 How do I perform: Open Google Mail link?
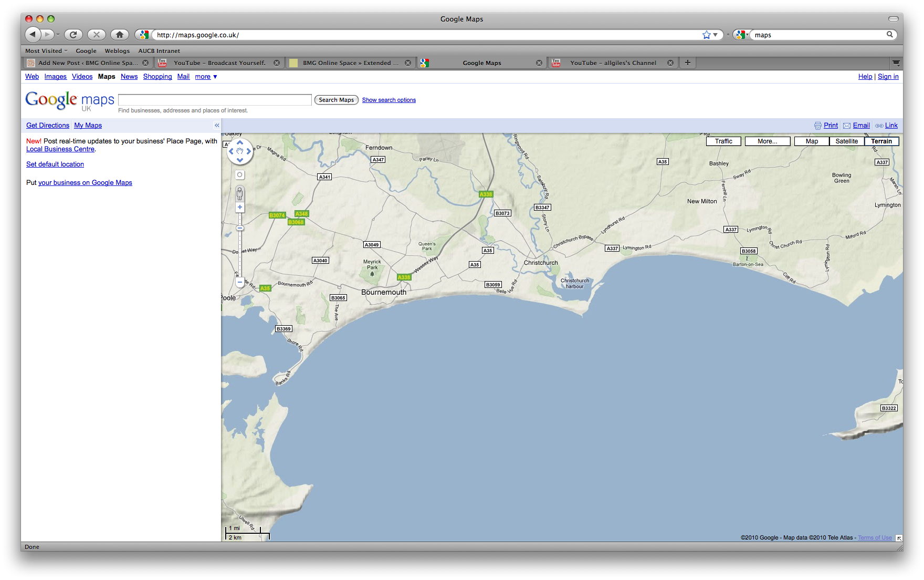[x=183, y=77]
